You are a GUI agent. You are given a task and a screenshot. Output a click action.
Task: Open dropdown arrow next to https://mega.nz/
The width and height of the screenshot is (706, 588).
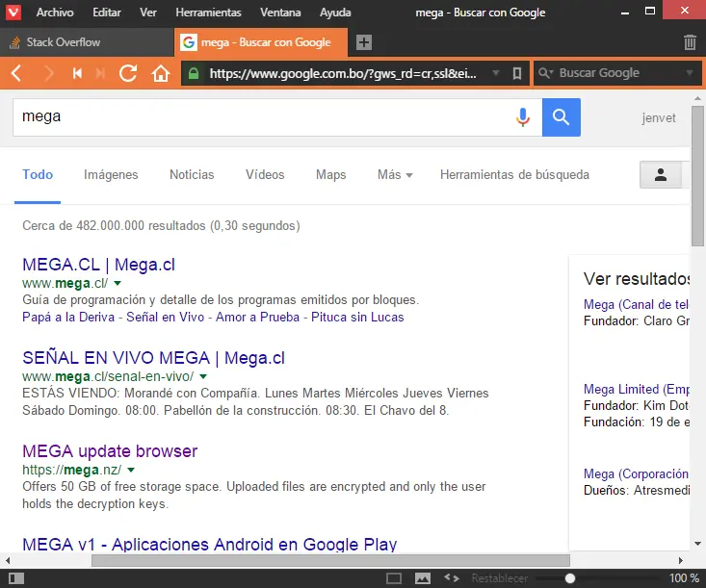(131, 470)
